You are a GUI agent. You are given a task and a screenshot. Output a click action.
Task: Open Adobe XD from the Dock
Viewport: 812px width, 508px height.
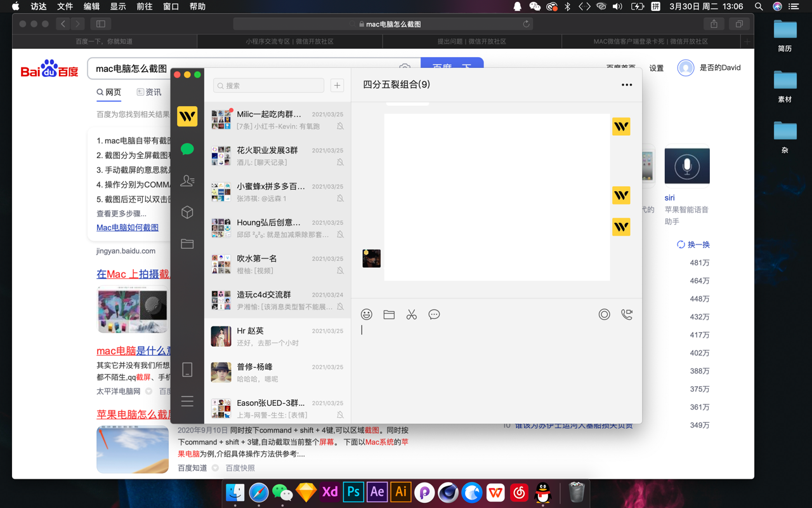pyautogui.click(x=330, y=492)
